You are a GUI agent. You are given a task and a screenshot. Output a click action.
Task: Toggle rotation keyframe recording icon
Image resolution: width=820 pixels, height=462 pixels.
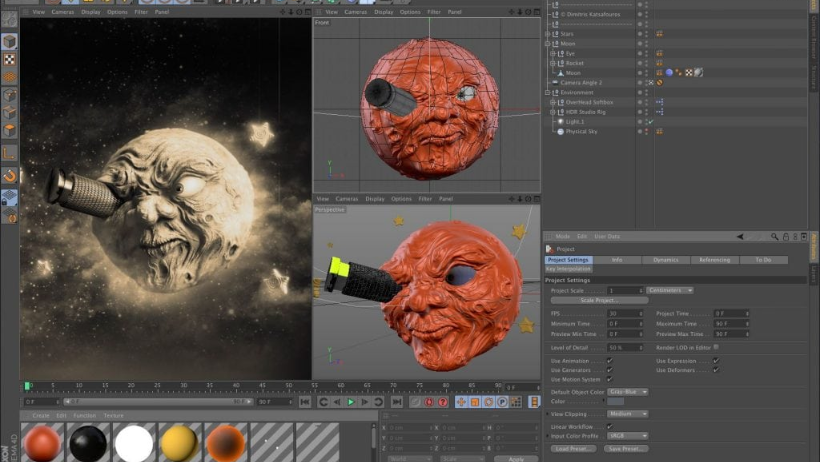488,402
